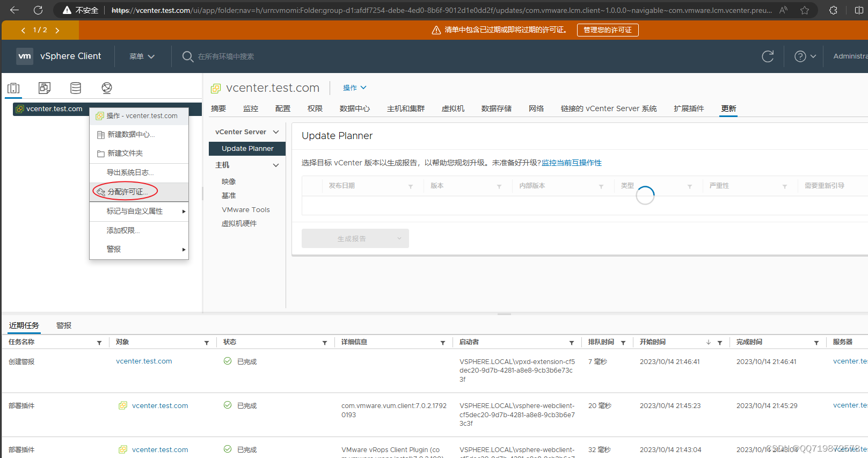Open filter for 启动者 column
The image size is (868, 458).
click(572, 343)
